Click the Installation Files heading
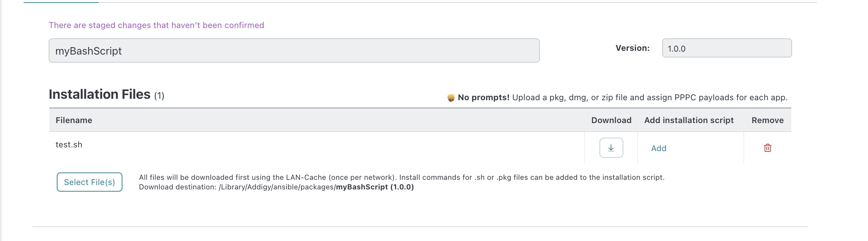The image size is (868, 241). (100, 94)
